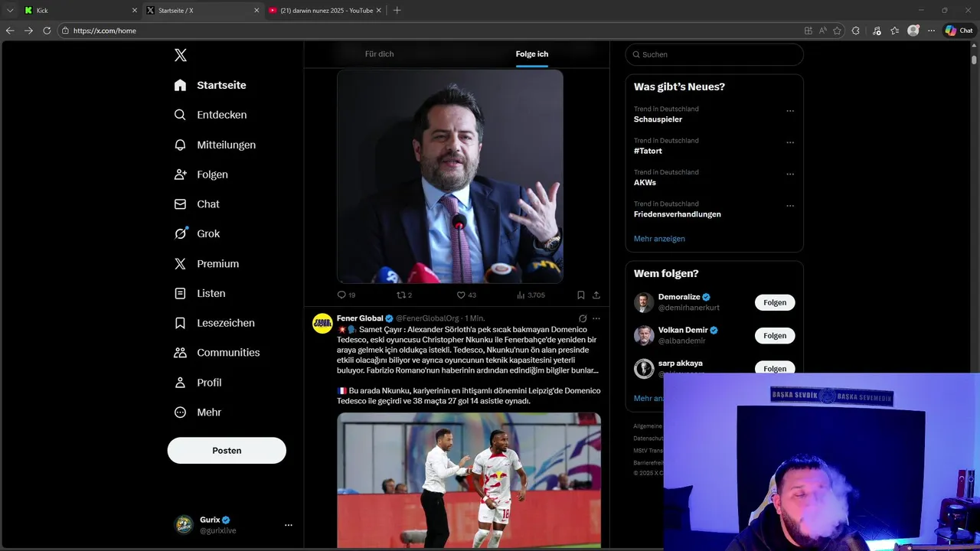Open the Fener Global account name link
Viewport: 980px width, 551px height.
click(360, 318)
